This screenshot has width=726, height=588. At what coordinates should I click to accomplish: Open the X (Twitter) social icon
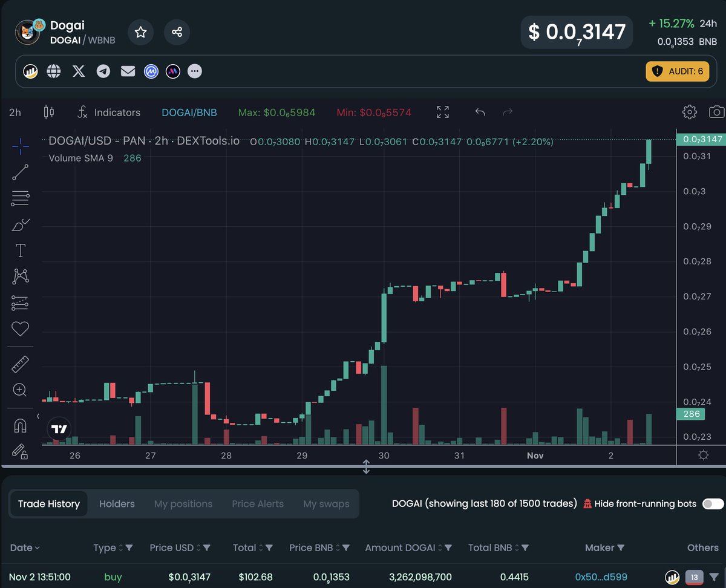[79, 71]
